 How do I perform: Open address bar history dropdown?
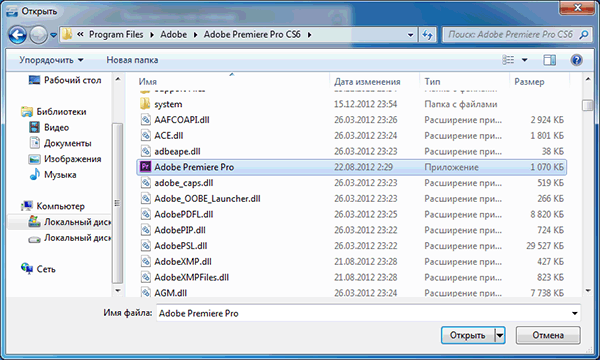click(410, 35)
